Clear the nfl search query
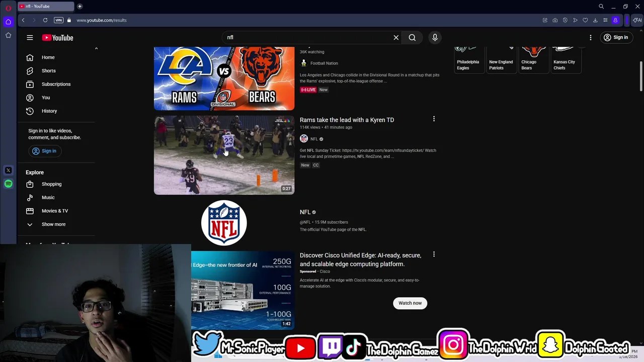Image resolution: width=644 pixels, height=362 pixels. [396, 37]
